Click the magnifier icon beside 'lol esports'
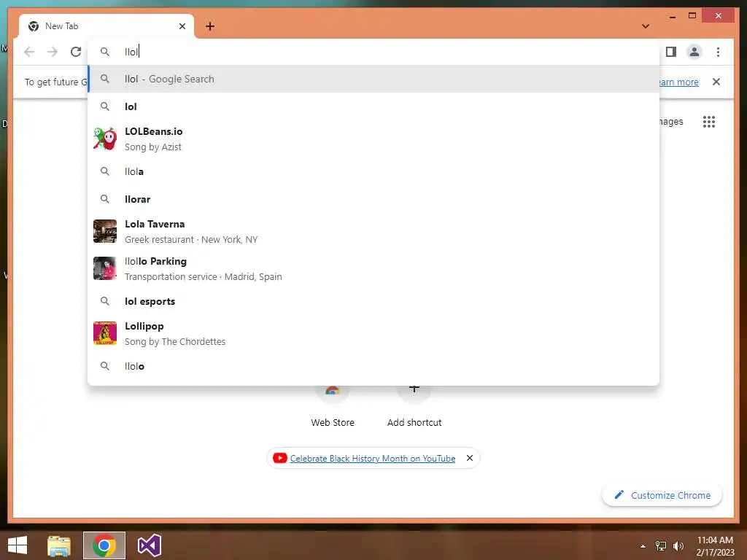The width and height of the screenshot is (747, 560). pyautogui.click(x=105, y=301)
